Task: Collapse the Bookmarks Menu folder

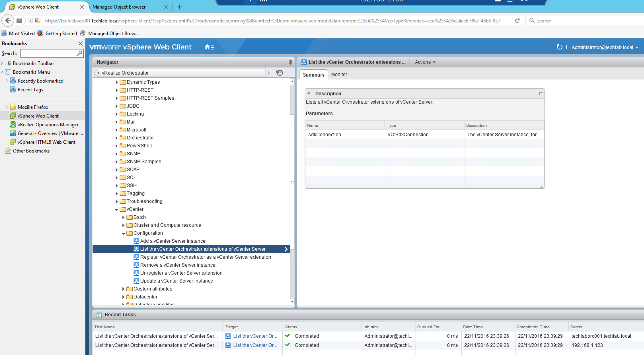Action: tap(2, 72)
